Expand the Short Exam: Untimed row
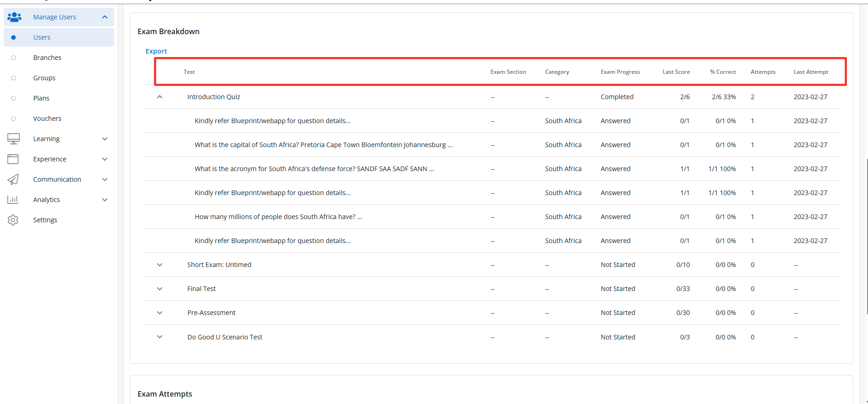The height and width of the screenshot is (404, 868). click(160, 265)
